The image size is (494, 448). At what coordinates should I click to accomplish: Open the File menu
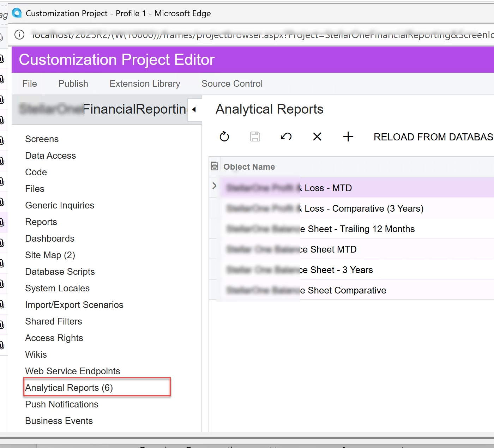tap(30, 84)
